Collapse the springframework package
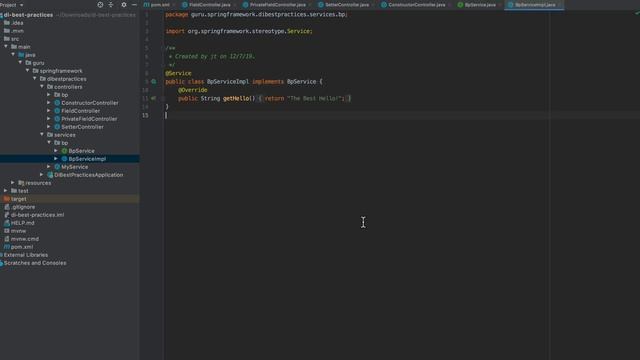Screen dimensions: 640x360 (x=27, y=70)
